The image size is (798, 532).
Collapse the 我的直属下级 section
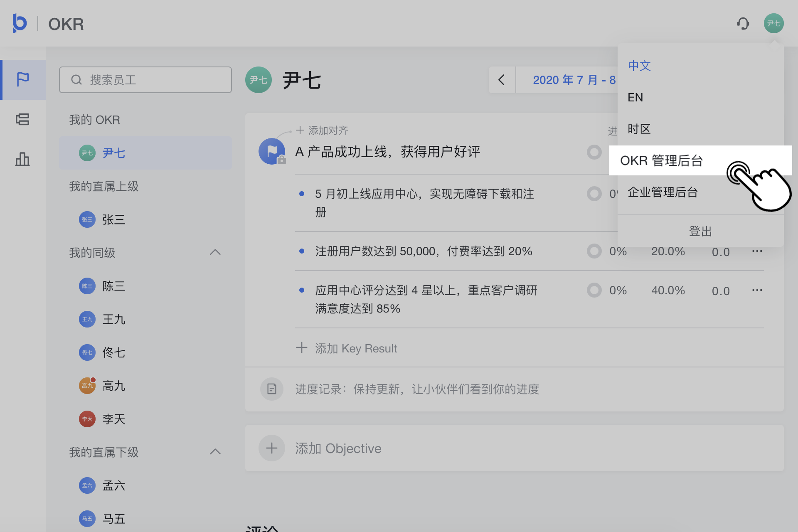(x=215, y=452)
